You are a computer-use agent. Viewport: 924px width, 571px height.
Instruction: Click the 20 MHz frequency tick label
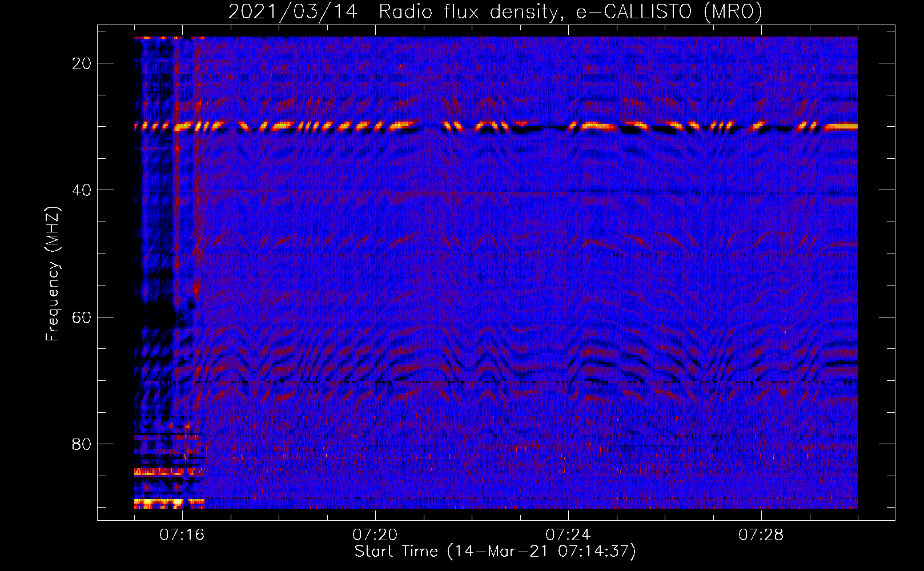[x=82, y=63]
